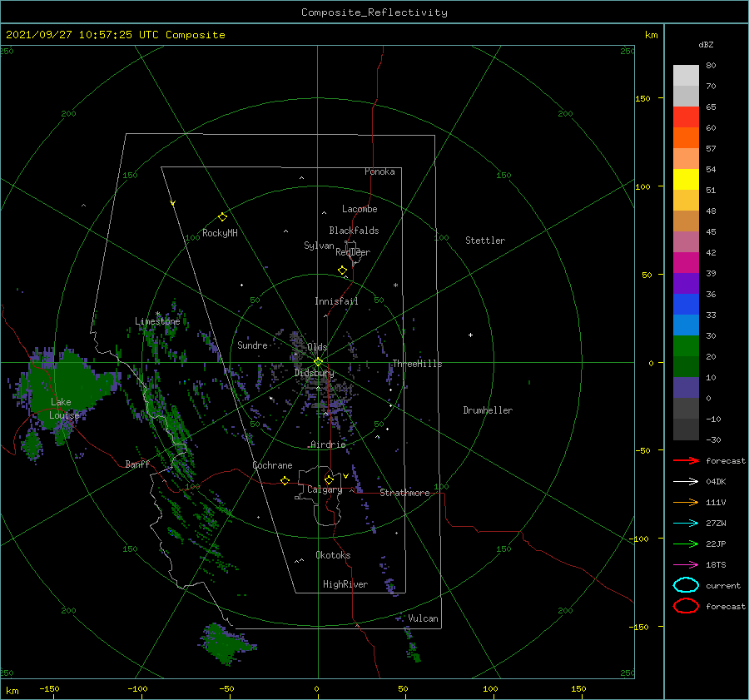
Task: Click the Stettler label
Action: point(485,241)
